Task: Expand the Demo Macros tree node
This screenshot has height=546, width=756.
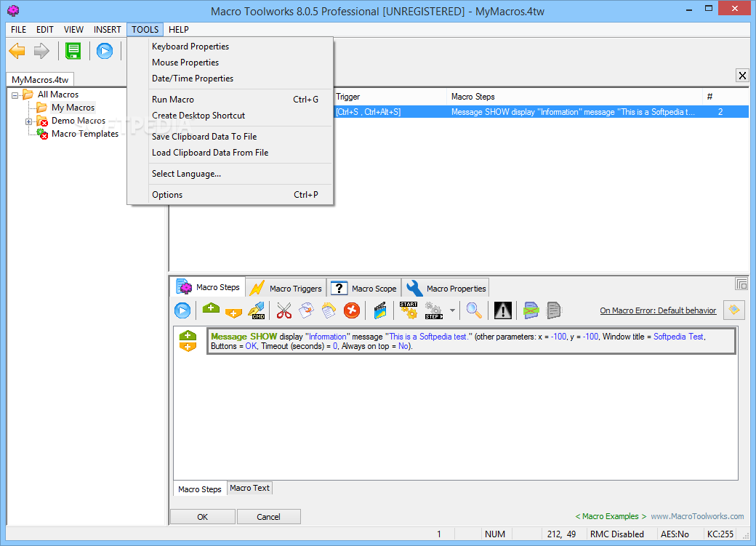Action: 29,121
